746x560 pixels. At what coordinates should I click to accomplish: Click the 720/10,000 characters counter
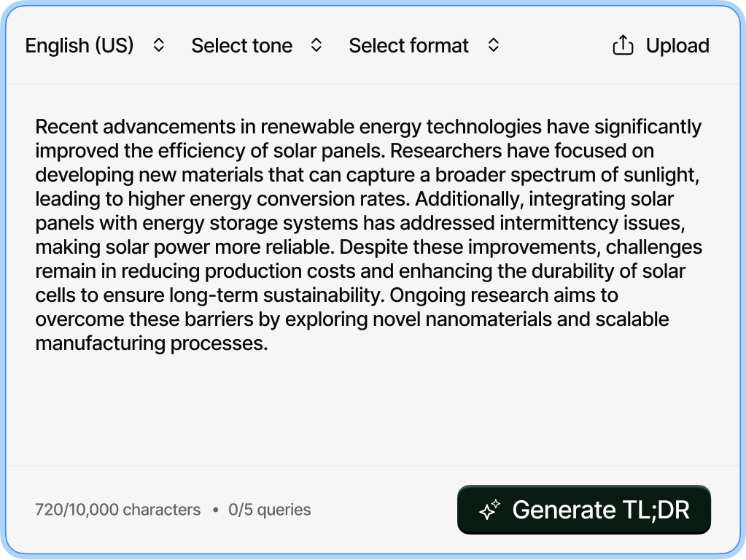(117, 510)
